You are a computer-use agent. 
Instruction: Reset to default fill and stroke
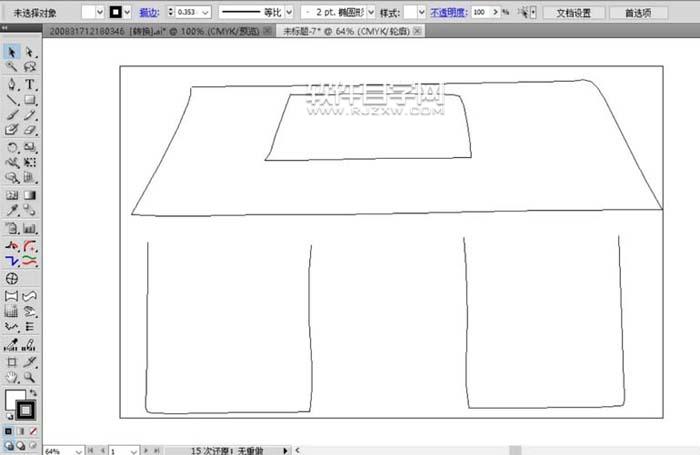coord(9,417)
